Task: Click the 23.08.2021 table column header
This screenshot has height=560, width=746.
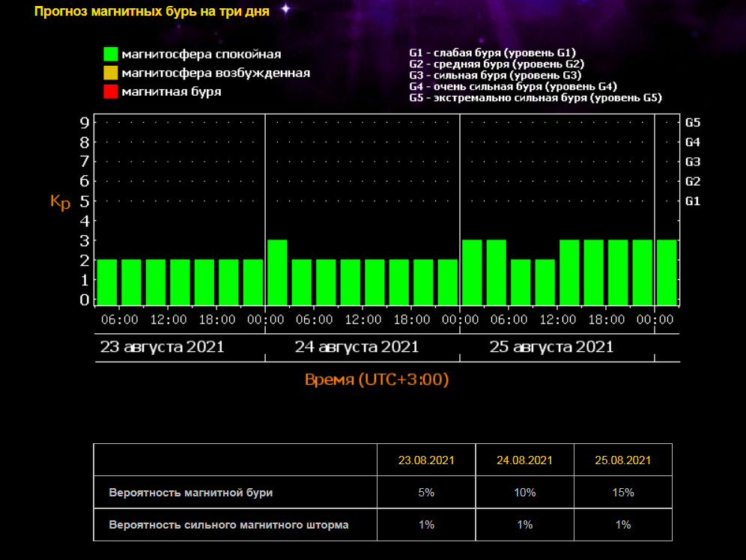Action: pyautogui.click(x=426, y=460)
